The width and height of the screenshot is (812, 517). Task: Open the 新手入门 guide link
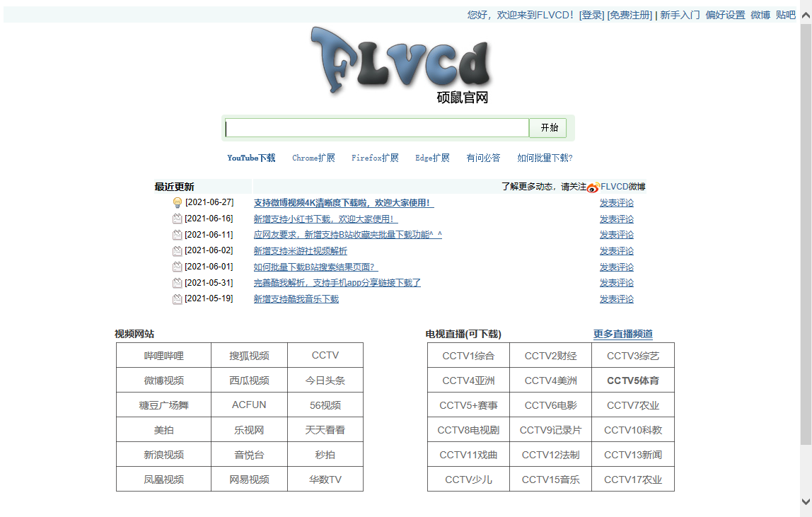pos(680,15)
